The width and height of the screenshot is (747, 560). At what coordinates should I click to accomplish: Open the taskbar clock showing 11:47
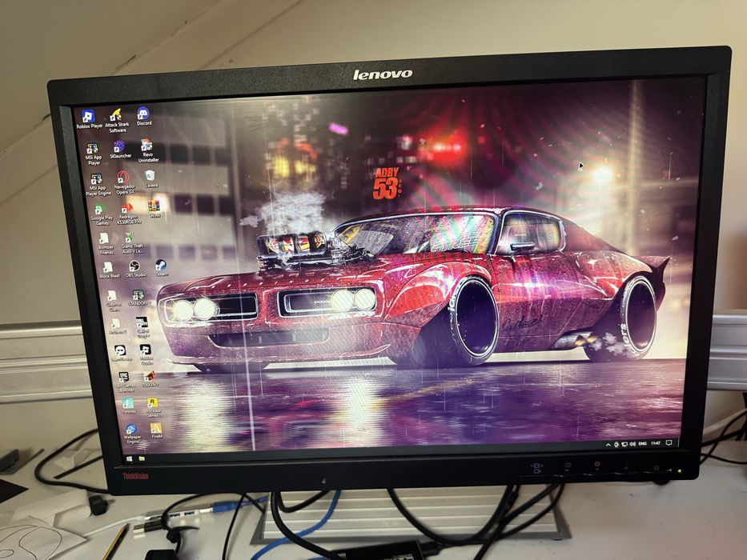click(656, 443)
